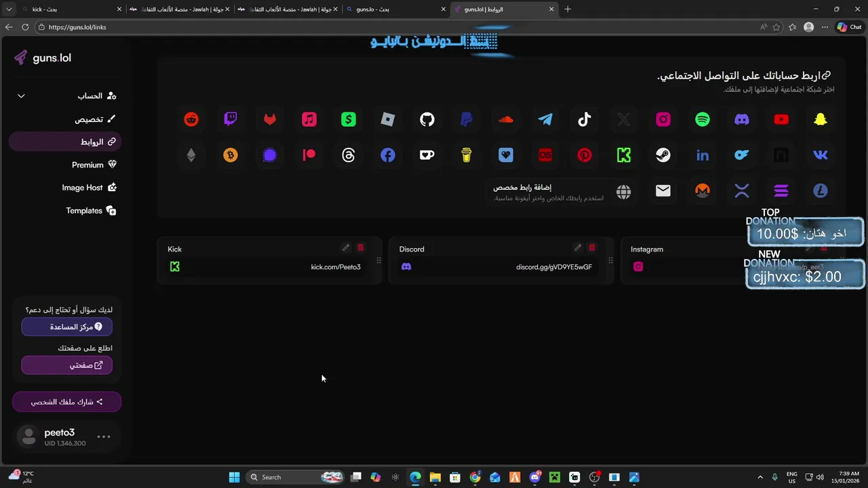The height and width of the screenshot is (488, 868).
Task: Add a Monero address link
Action: (x=703, y=191)
